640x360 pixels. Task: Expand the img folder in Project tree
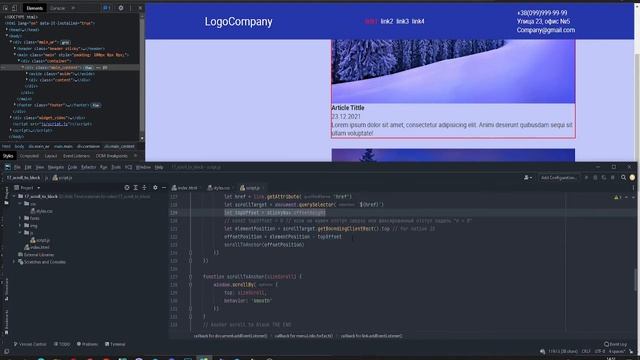point(20,225)
